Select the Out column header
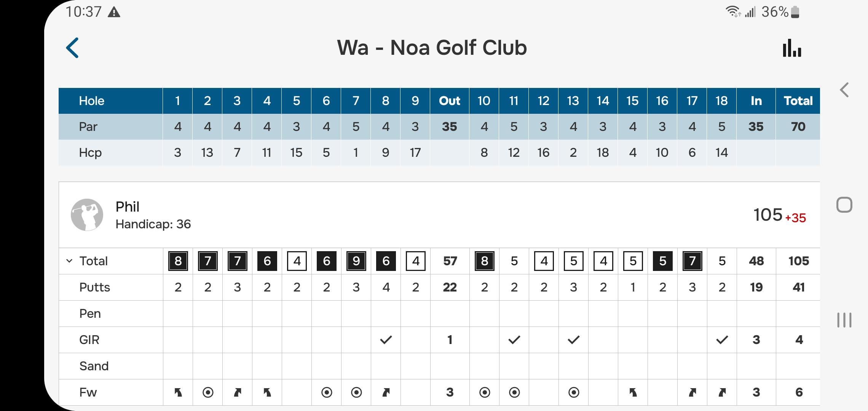The height and width of the screenshot is (411, 868). [450, 101]
